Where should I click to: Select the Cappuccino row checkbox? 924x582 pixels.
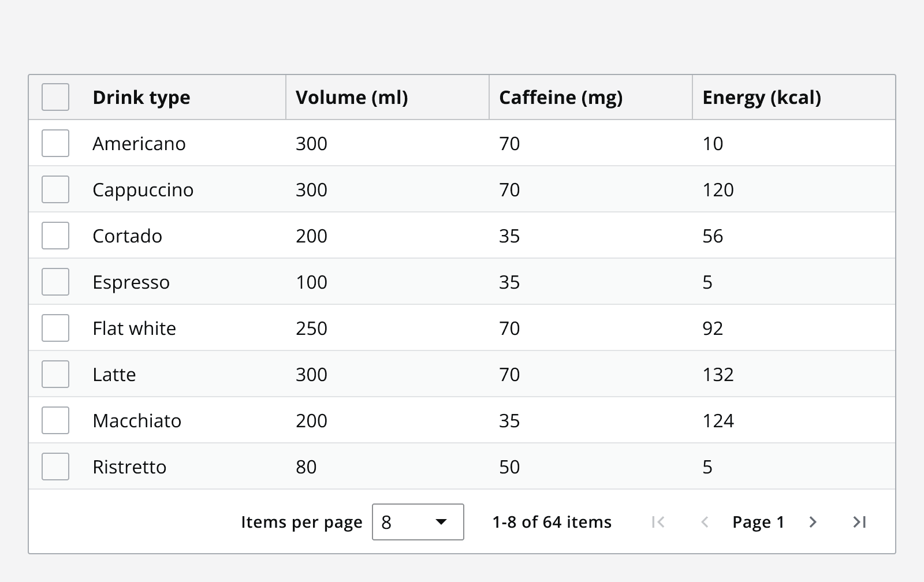[55, 189]
